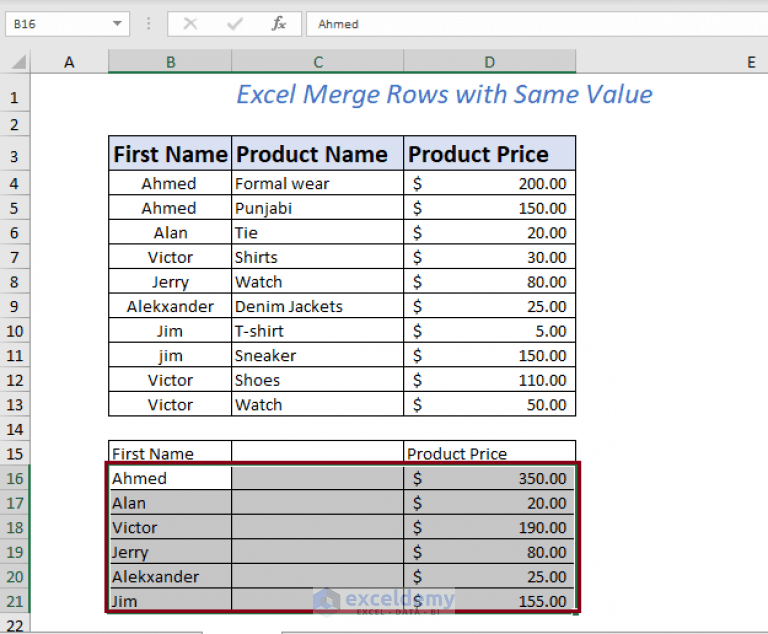Select the 'Watch' cell in row 8
The width and height of the screenshot is (768, 634).
click(x=317, y=282)
